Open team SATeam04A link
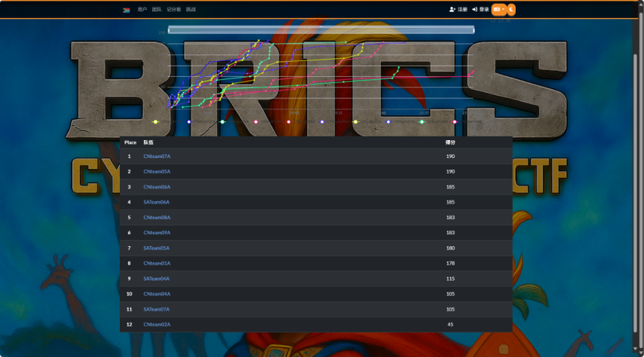The height and width of the screenshot is (357, 644). tap(156, 279)
